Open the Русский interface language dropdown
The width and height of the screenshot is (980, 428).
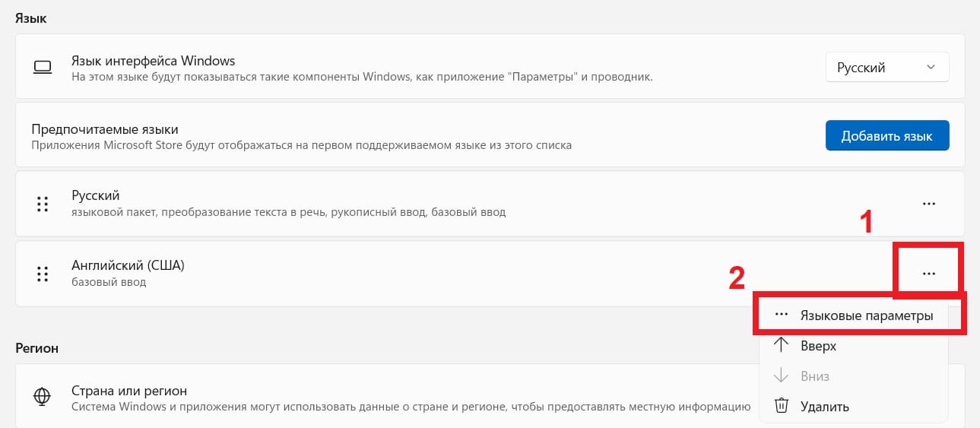887,67
